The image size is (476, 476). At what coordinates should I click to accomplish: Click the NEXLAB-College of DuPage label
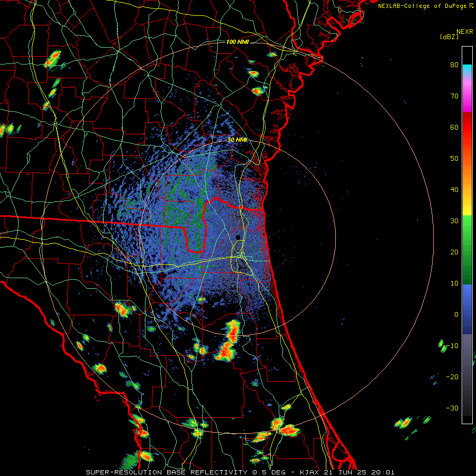point(425,6)
